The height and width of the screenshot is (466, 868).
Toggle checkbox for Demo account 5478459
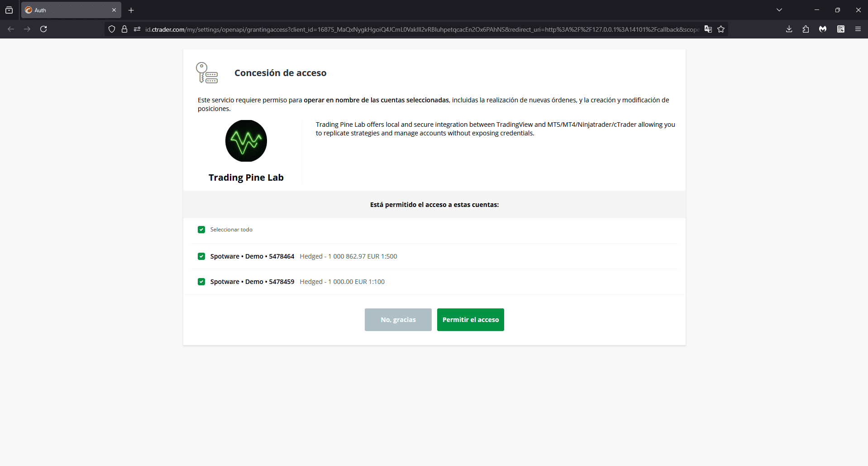click(x=201, y=282)
